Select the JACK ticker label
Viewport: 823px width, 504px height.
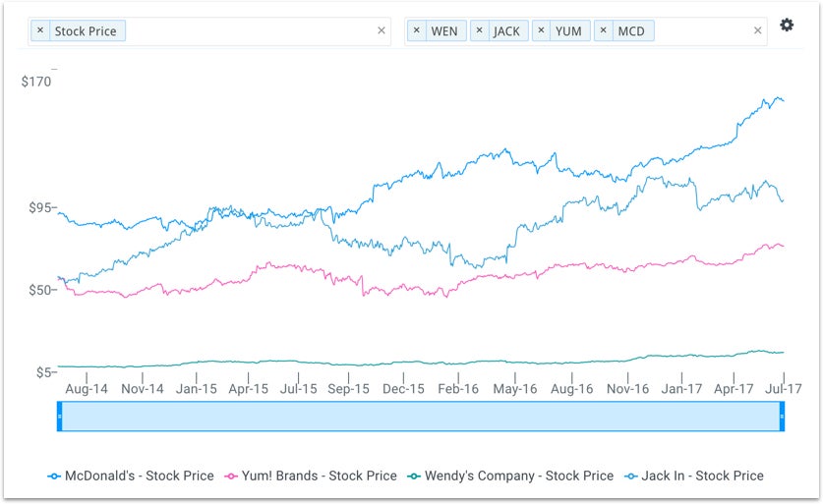(506, 30)
